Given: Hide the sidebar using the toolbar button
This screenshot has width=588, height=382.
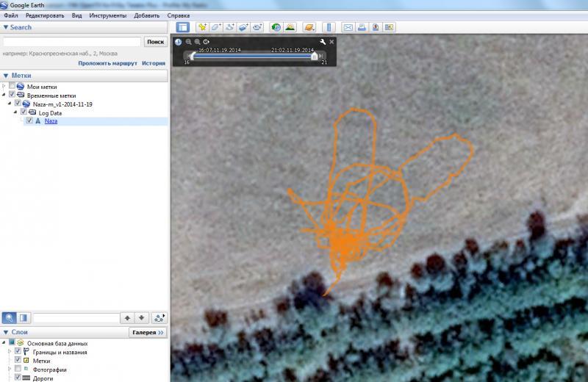Looking at the screenshot, I should 182,27.
